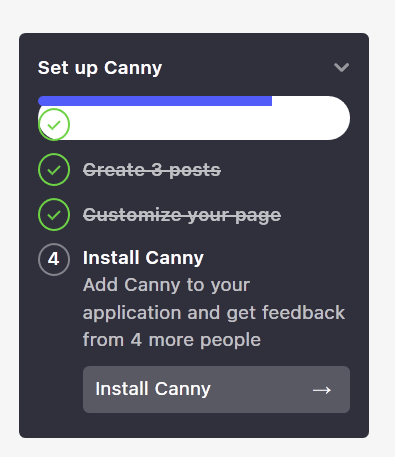Open the Install Canny button
The width and height of the screenshot is (395, 457).
[216, 389]
